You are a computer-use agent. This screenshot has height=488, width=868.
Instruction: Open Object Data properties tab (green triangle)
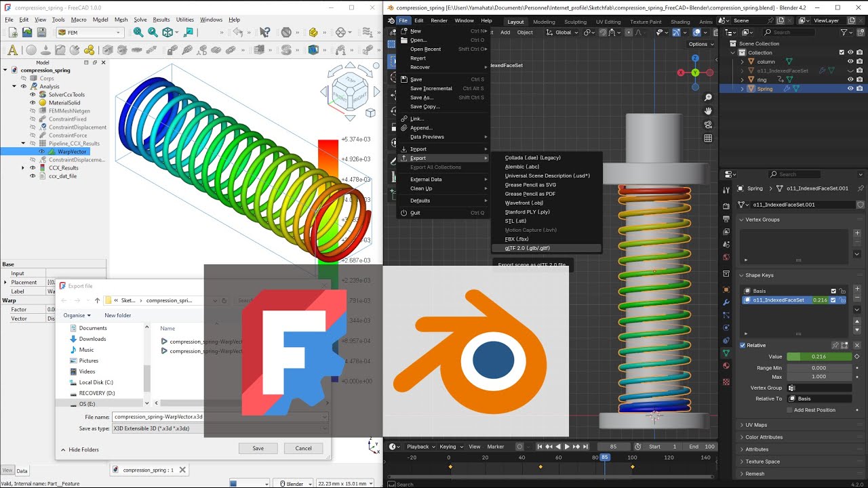pos(726,353)
